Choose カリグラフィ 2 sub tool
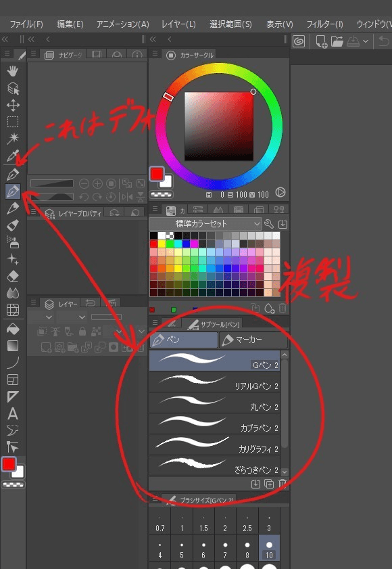 [214, 445]
